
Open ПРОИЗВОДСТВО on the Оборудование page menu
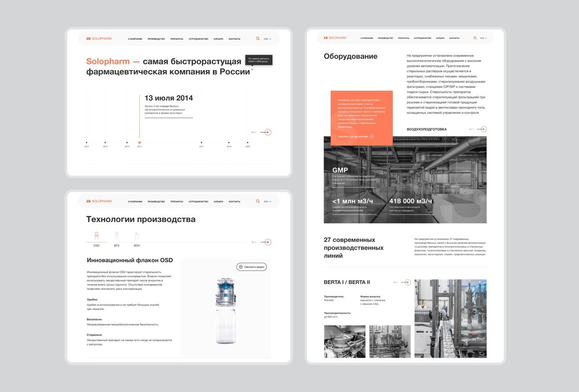tap(385, 38)
